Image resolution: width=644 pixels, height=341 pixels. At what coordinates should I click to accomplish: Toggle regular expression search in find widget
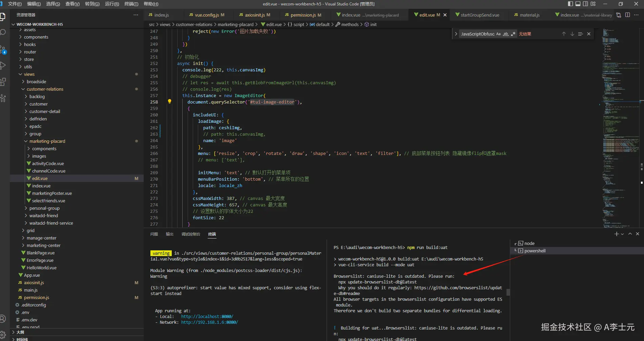coord(513,34)
